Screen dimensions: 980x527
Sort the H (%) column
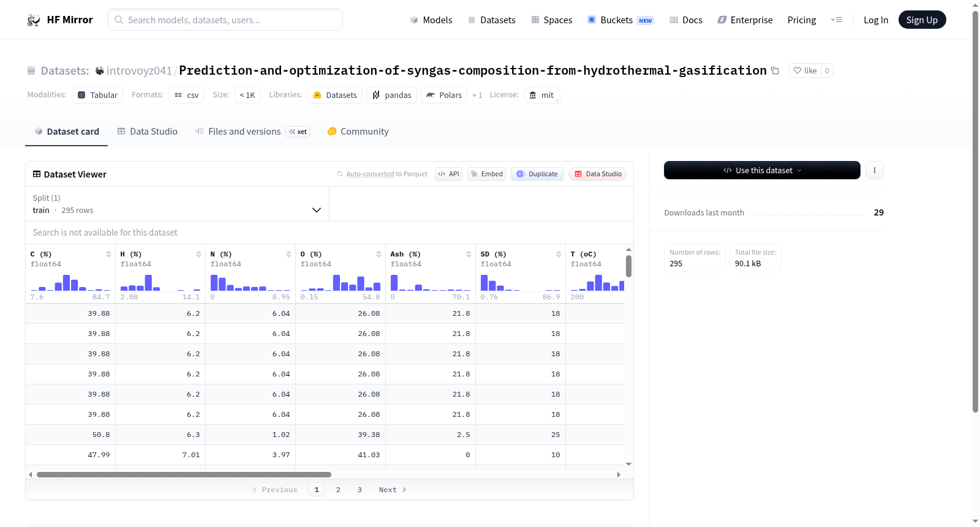[x=198, y=254]
